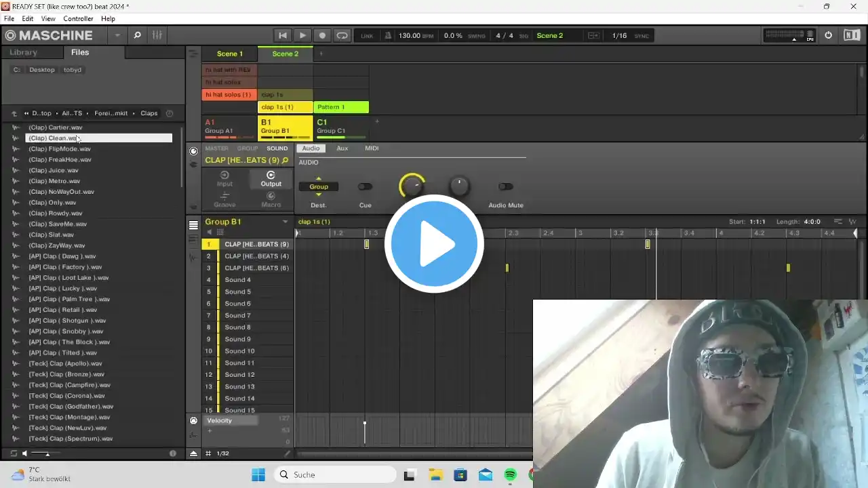Select Group A1 in the arranger
The height and width of the screenshot is (488, 868).
(x=230, y=127)
